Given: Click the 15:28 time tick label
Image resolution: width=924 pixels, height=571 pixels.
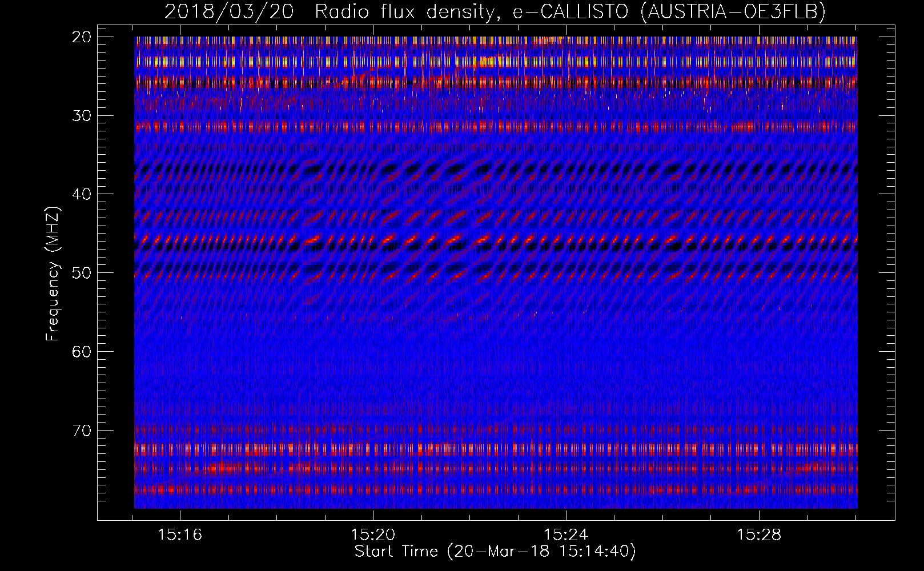Looking at the screenshot, I should [759, 535].
